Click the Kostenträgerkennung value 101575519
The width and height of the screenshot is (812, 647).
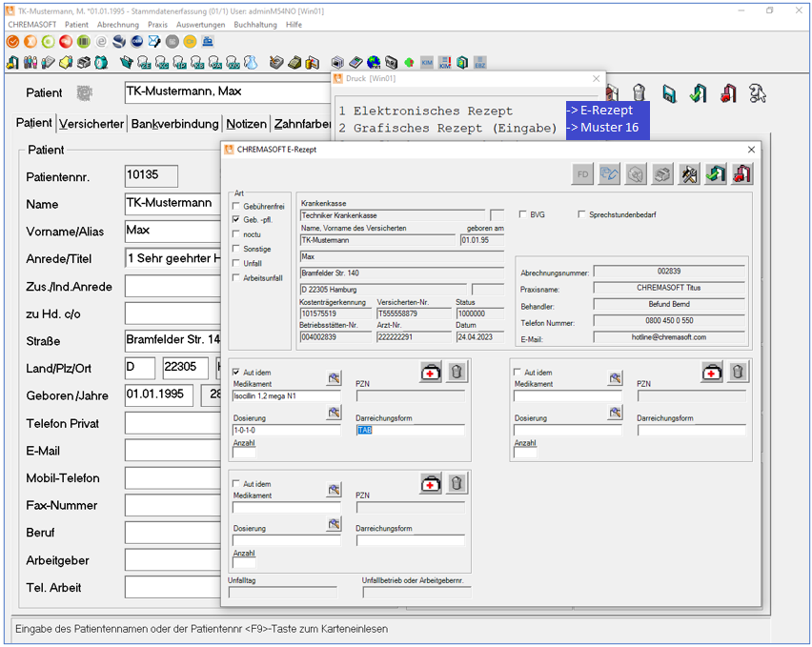tap(335, 313)
